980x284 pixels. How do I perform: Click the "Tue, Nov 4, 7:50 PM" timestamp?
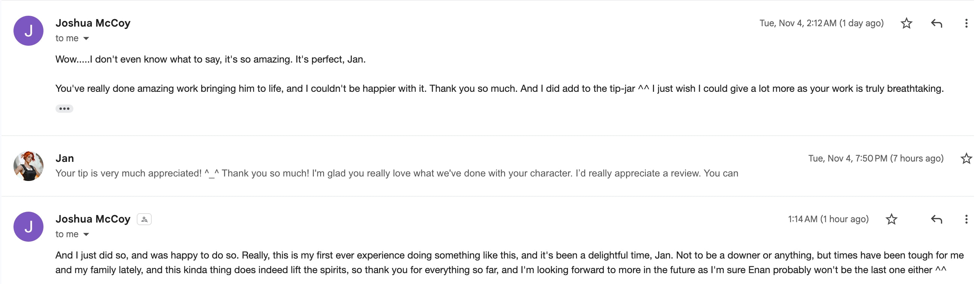(875, 158)
